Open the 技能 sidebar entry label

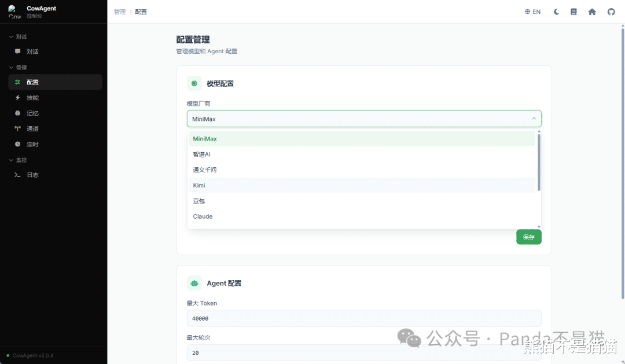32,98
